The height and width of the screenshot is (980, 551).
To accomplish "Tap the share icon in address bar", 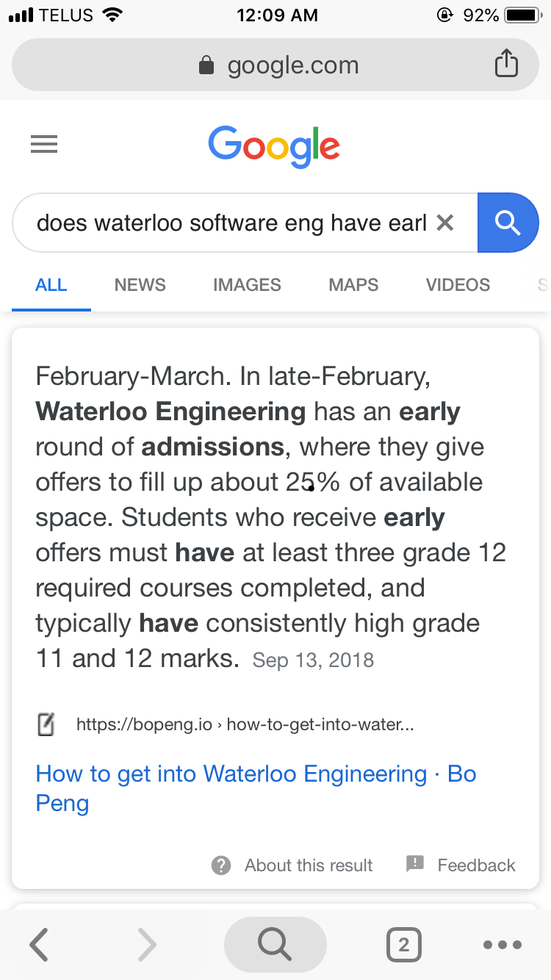I will click(x=506, y=64).
